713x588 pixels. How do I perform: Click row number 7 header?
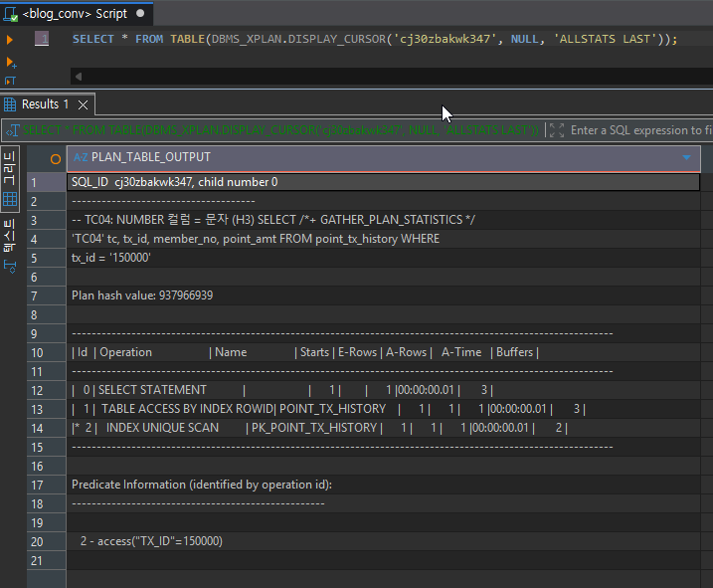tap(47, 296)
